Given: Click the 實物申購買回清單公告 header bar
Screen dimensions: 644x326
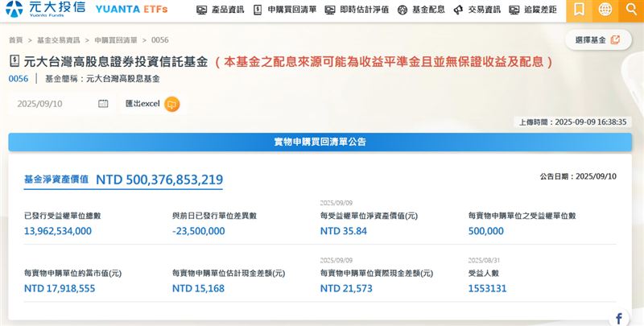Looking at the screenshot, I should 320,142.
